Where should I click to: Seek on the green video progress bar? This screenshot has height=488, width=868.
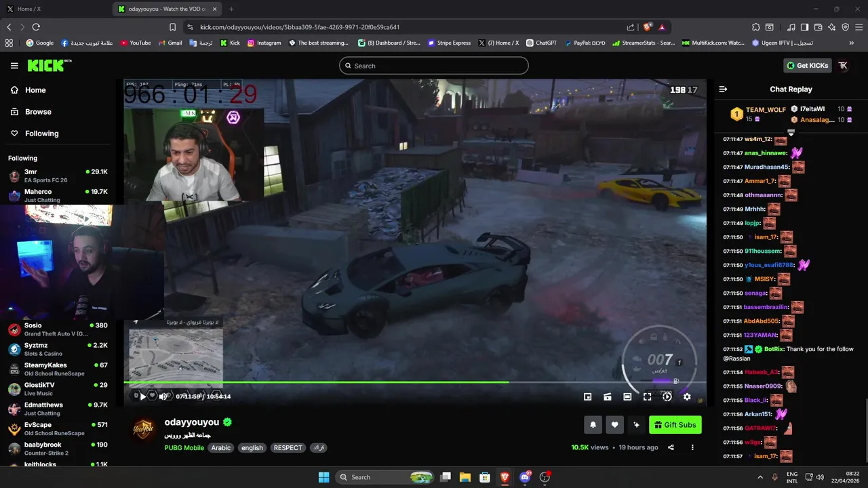coord(414,382)
